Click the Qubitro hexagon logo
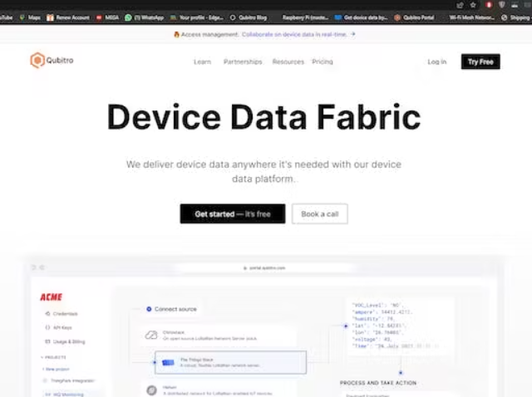Screen dimensions: 532x397 tap(37, 61)
